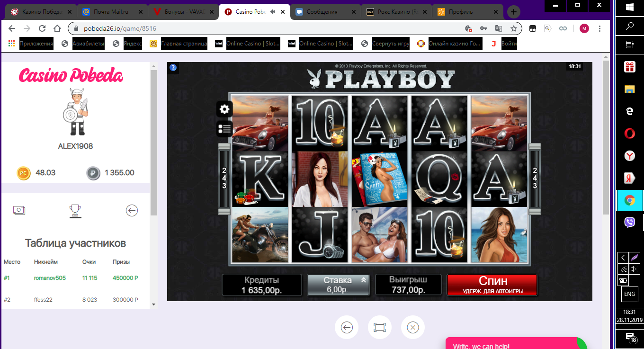Switch to the Казино Победа tab
The image size is (644, 349).
[x=41, y=12]
